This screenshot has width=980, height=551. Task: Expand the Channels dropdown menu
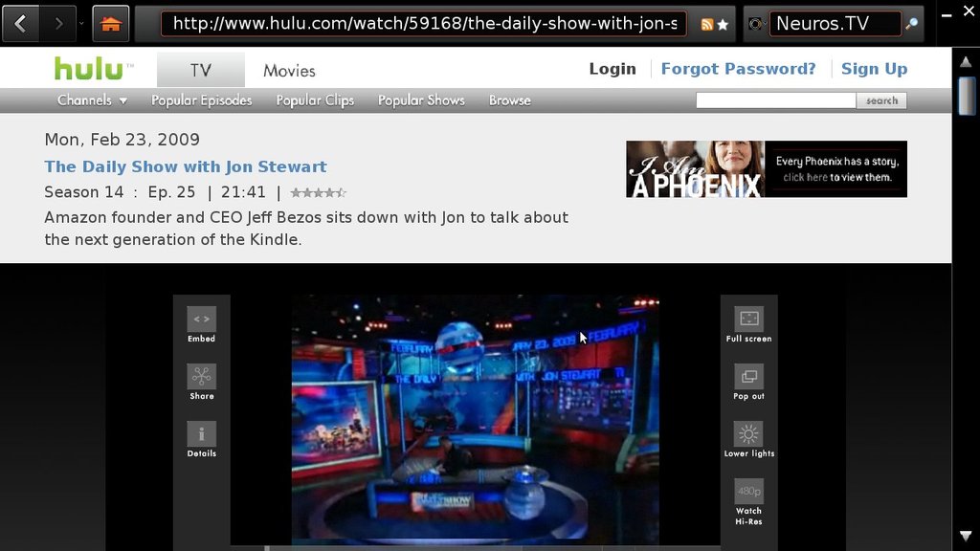(x=92, y=99)
